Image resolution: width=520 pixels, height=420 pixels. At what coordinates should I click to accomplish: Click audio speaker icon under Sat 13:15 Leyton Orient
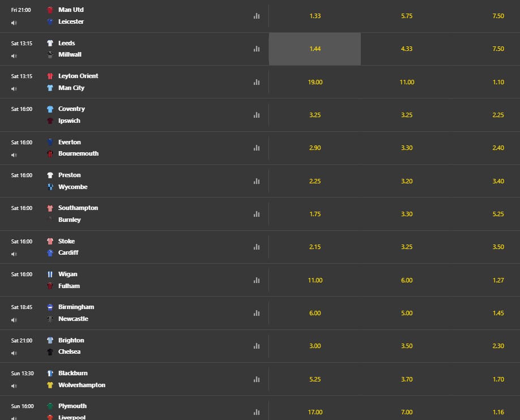tap(14, 88)
